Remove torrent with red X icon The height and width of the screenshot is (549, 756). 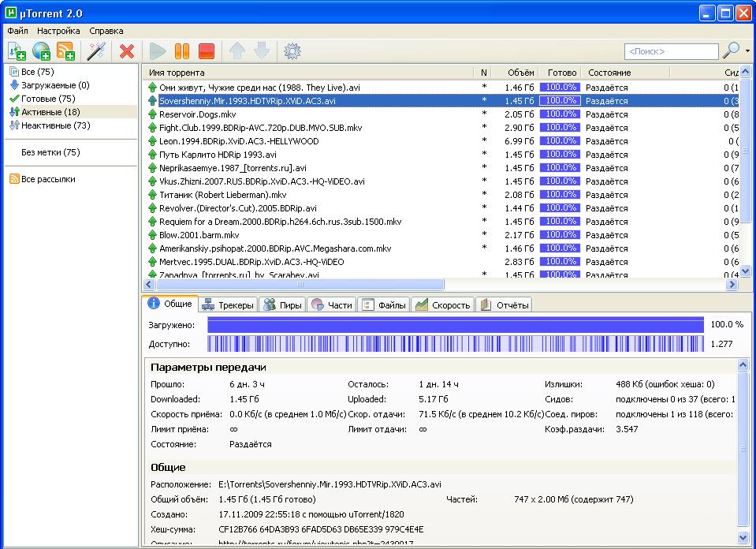[x=127, y=51]
